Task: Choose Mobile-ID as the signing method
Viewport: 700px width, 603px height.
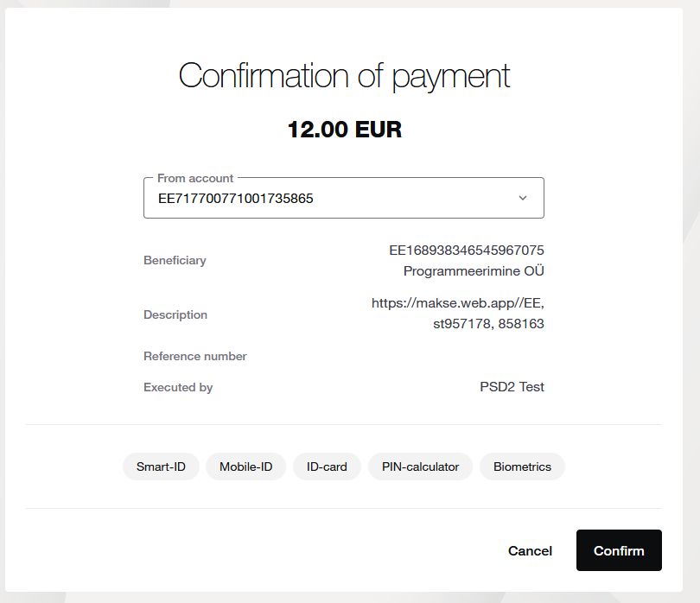Action: [245, 467]
